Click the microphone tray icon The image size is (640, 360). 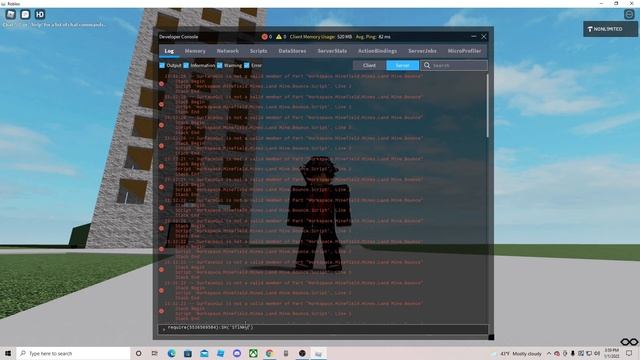coord(573,353)
